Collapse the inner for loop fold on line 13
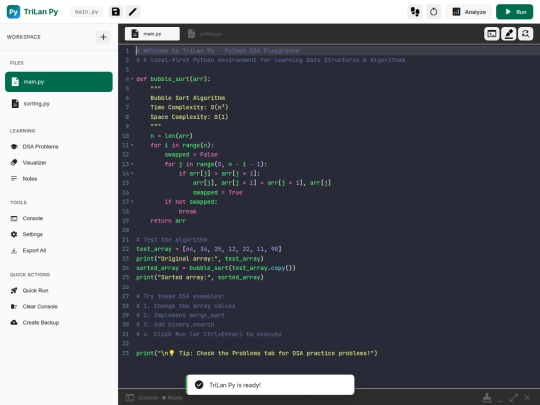The width and height of the screenshot is (540, 405). pos(132,164)
